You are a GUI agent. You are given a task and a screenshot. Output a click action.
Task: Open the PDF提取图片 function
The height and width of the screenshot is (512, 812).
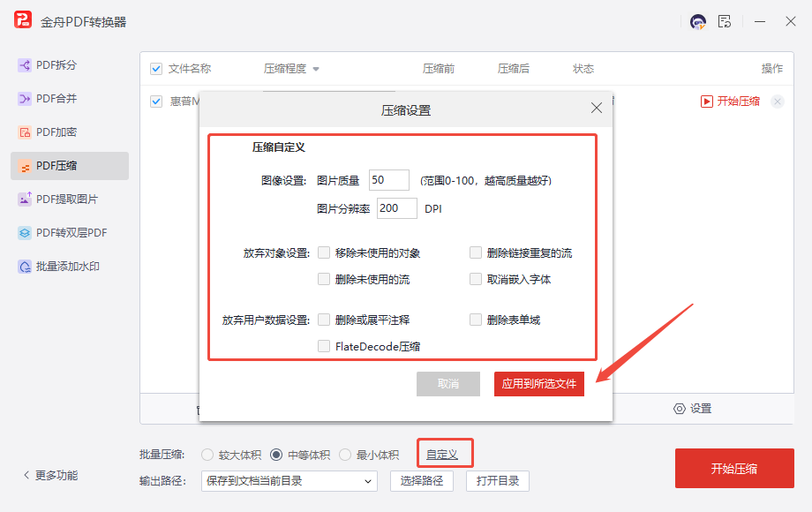coord(70,200)
